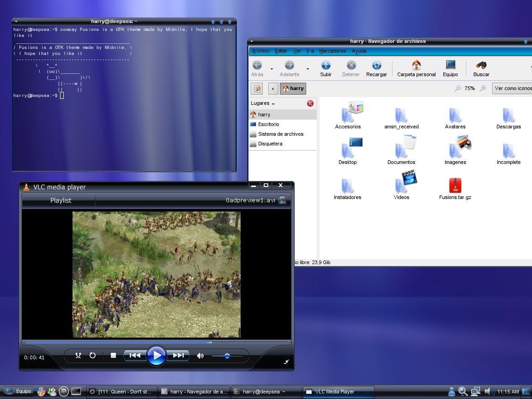This screenshot has width=532, height=399.
Task: Select the Fusions.tar.gz archive file
Action: tap(455, 188)
